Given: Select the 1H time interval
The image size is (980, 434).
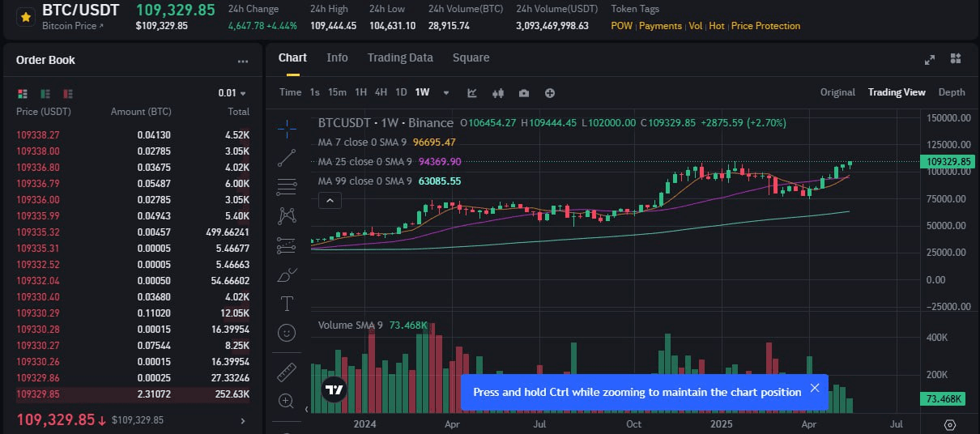Looking at the screenshot, I should (361, 92).
